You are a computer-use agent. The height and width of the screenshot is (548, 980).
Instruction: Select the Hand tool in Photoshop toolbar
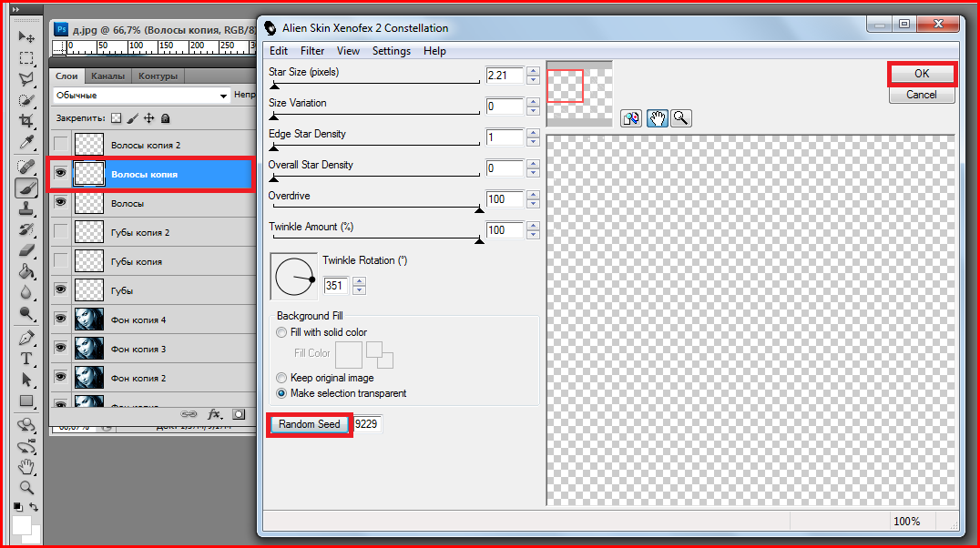coord(26,467)
